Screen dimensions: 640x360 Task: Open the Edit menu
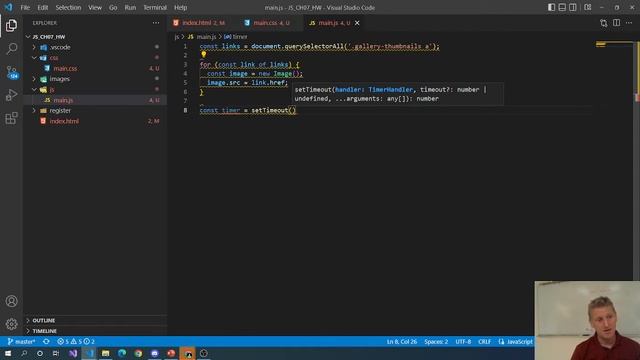click(42, 7)
